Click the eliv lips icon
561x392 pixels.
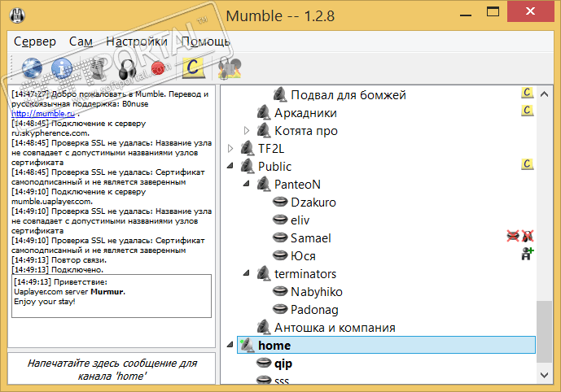pos(280,220)
